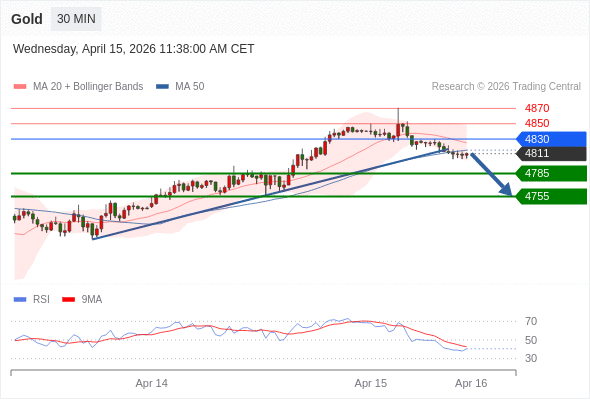This screenshot has height=400, width=590.
Task: Click the Apr 14 date axis label
Action: [x=152, y=383]
